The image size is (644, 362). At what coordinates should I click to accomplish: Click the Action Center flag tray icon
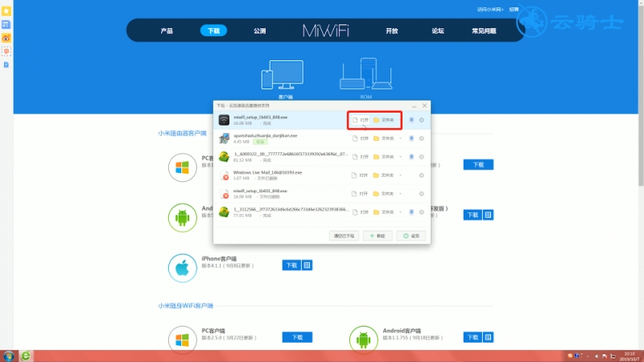click(x=605, y=356)
